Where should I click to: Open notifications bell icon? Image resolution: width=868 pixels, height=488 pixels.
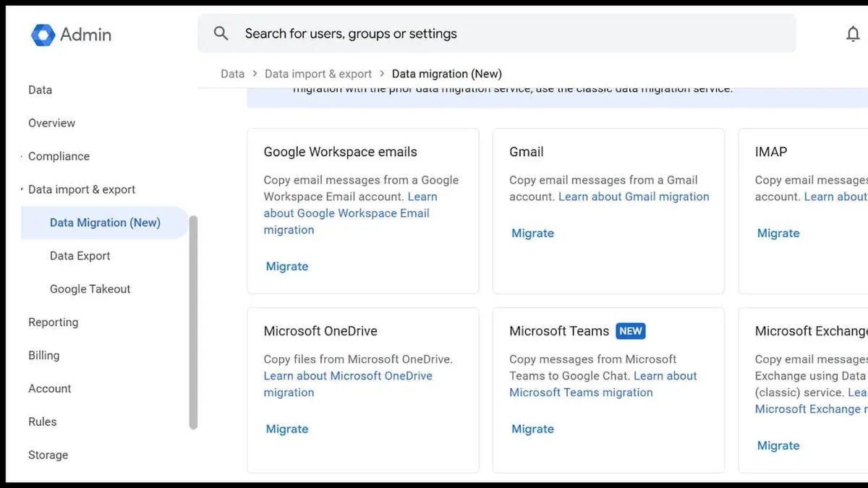pyautogui.click(x=853, y=34)
